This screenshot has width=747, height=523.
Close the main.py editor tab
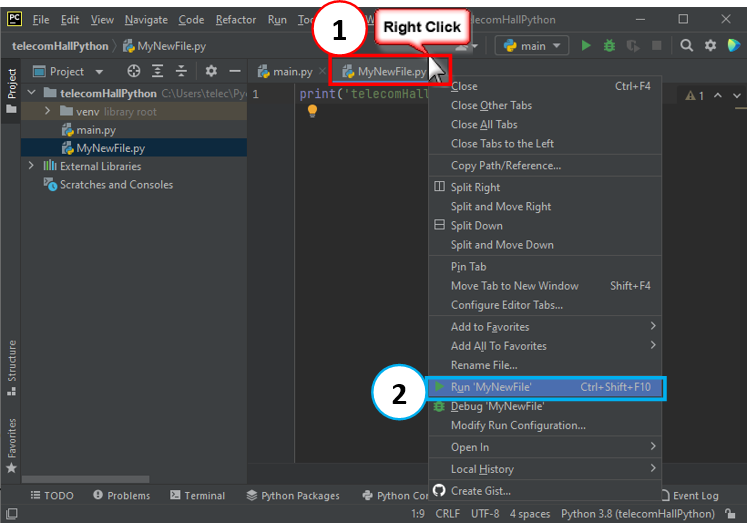[323, 71]
